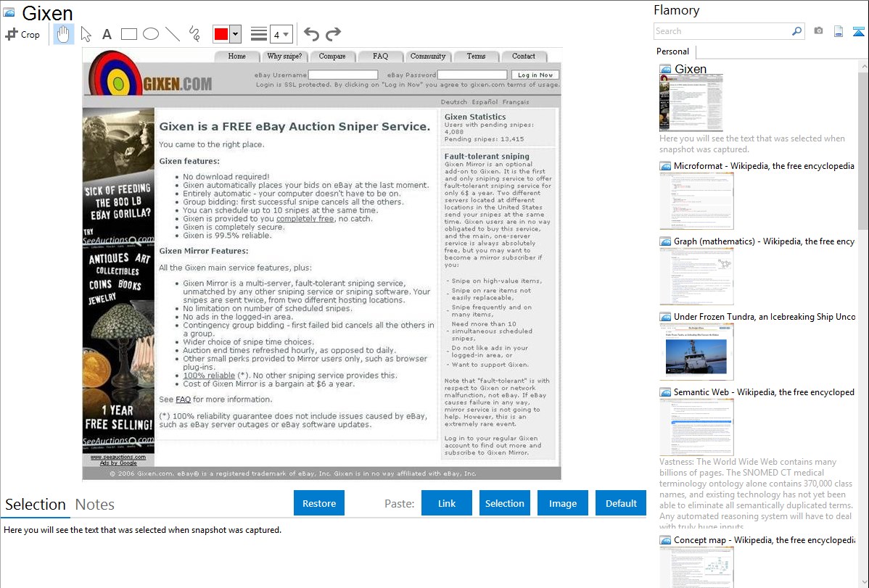Click the blue tray icon after the document icon
Image resolution: width=869 pixels, height=588 pixels.
click(x=858, y=31)
